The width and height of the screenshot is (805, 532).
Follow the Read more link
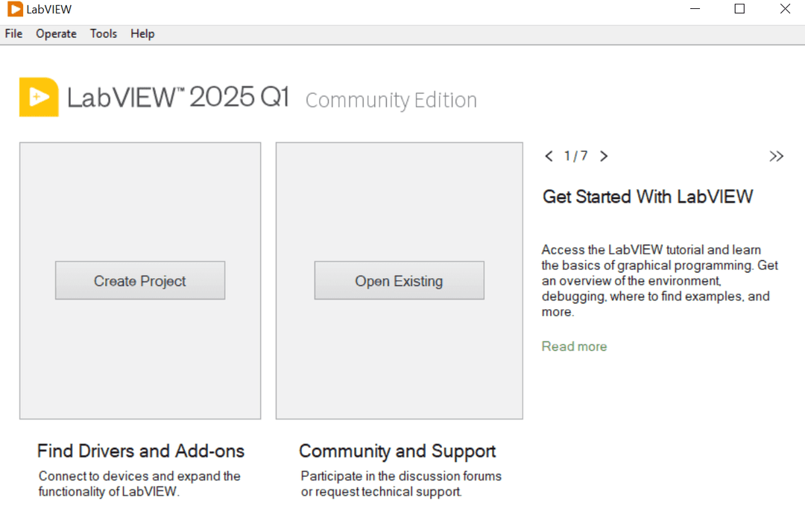point(574,346)
